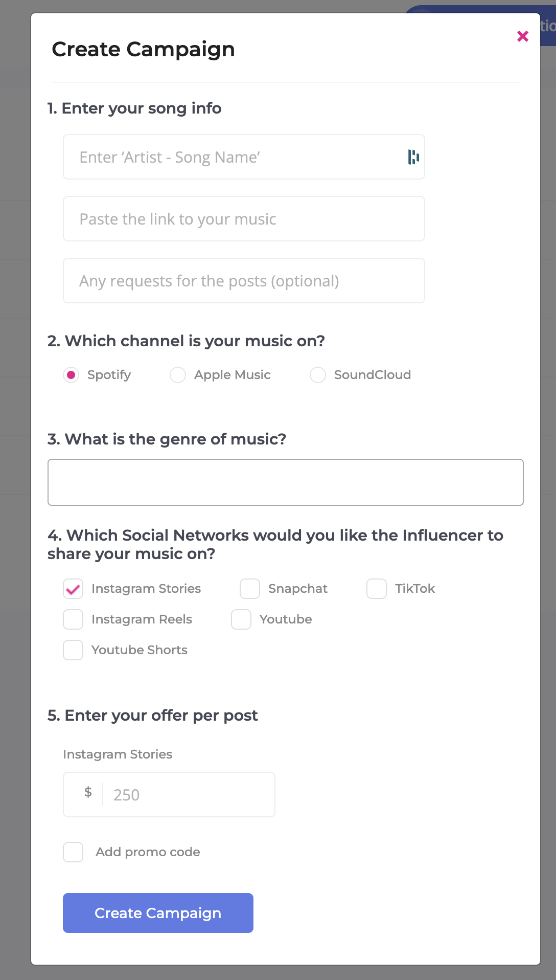Choose the SoundCloud channel option

pos(318,375)
